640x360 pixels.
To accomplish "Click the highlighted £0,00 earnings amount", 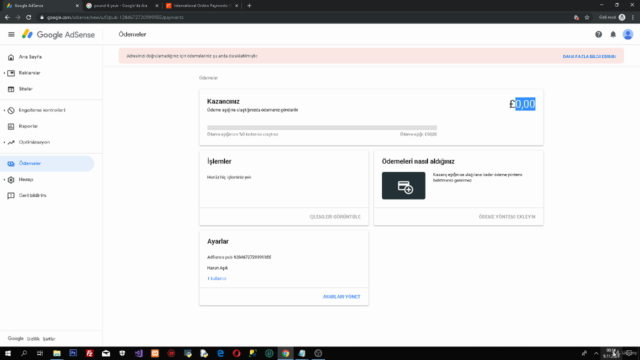I will point(522,104).
